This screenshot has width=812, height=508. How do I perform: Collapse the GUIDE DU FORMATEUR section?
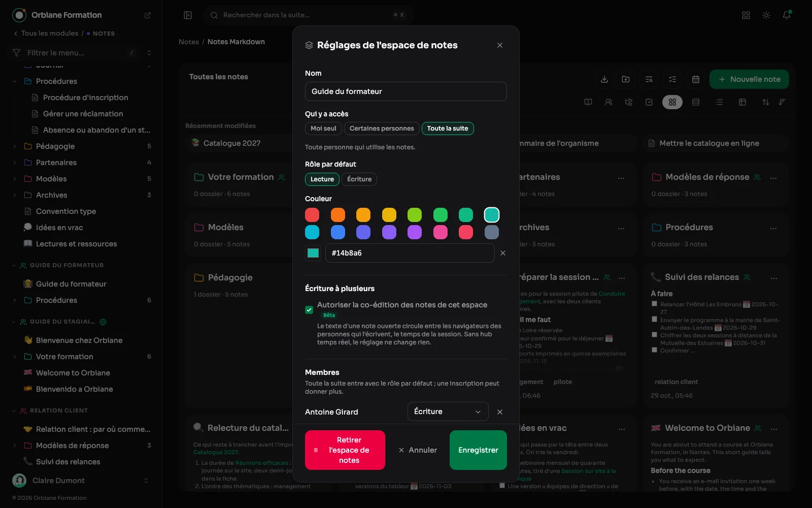(x=14, y=265)
